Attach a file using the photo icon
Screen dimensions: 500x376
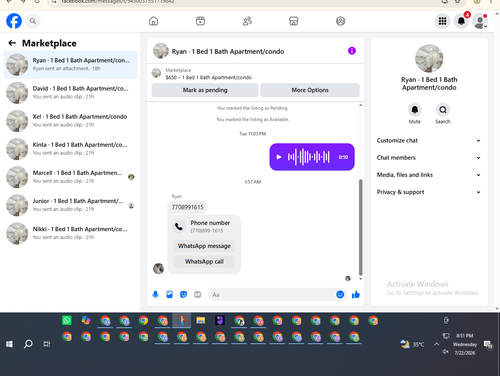tap(169, 295)
